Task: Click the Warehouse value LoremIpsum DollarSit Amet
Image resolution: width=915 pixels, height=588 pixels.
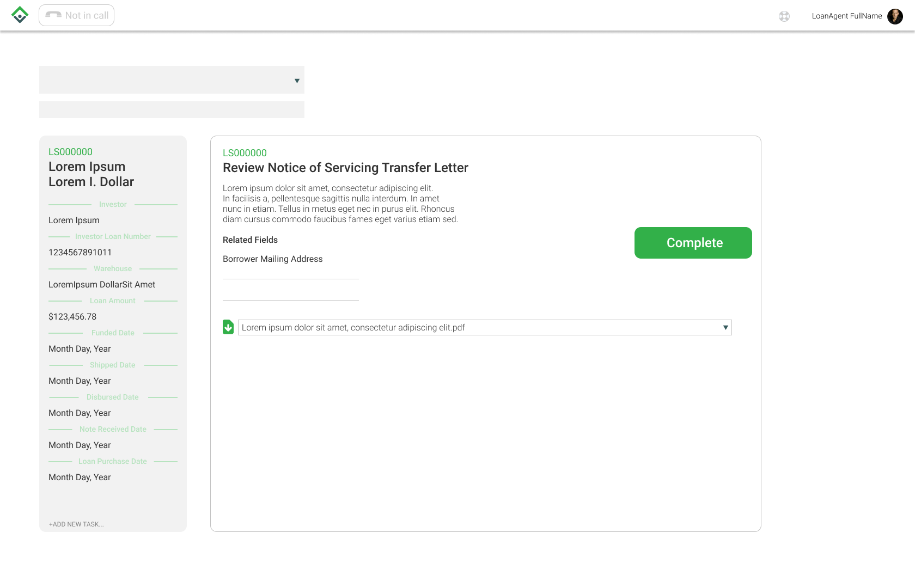Action: (x=102, y=285)
